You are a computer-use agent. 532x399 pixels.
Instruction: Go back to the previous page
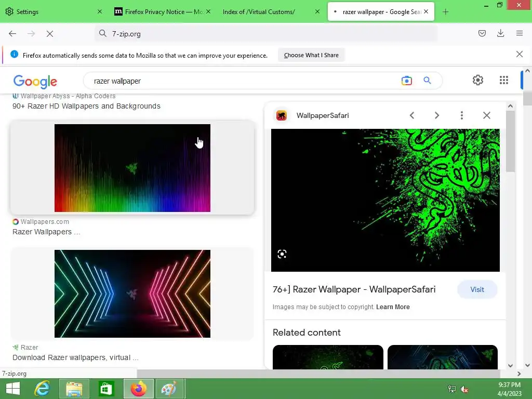(x=12, y=34)
